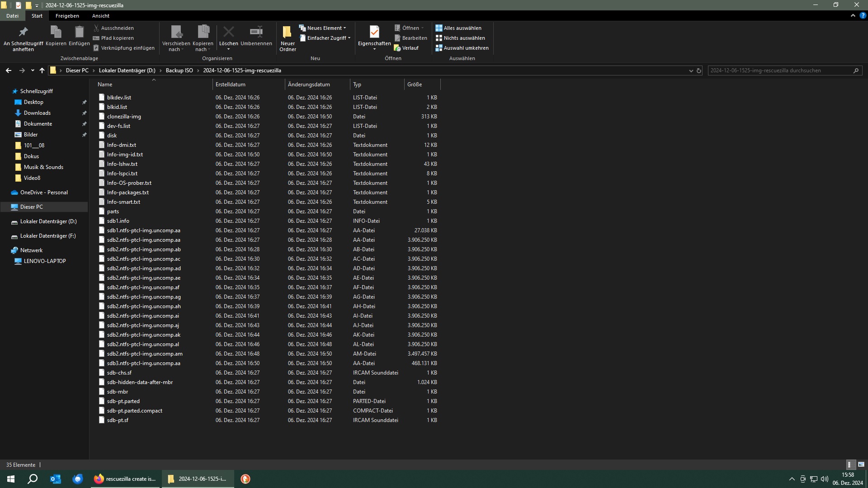Go up one folder level

point(42,70)
